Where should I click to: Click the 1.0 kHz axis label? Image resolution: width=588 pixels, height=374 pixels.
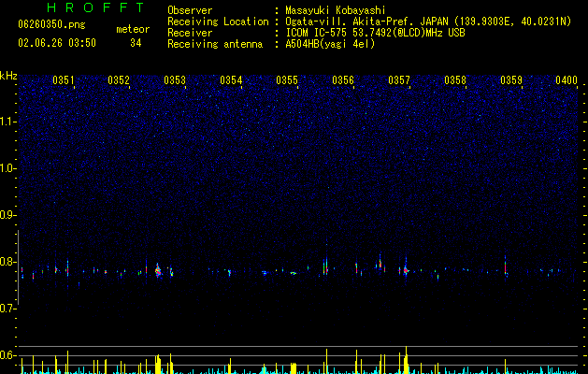pos(8,168)
